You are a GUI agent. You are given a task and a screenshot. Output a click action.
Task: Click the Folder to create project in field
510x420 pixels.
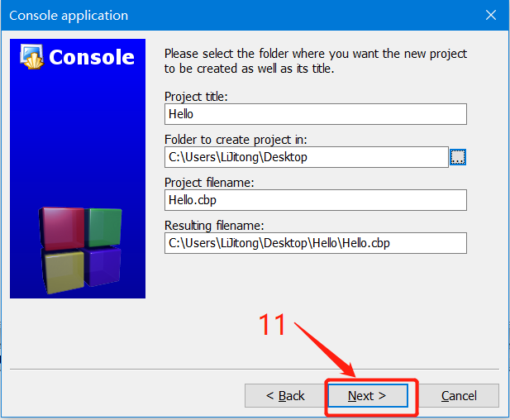307,157
